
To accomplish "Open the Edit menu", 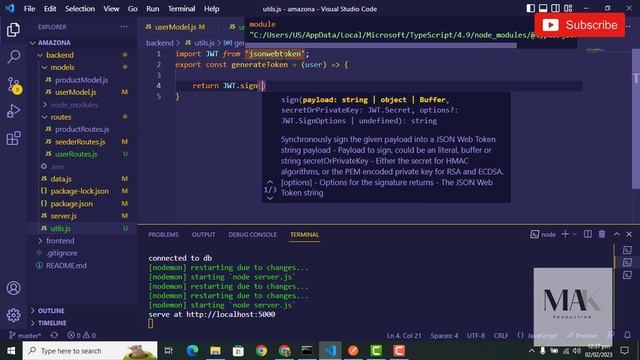I will click(50, 9).
